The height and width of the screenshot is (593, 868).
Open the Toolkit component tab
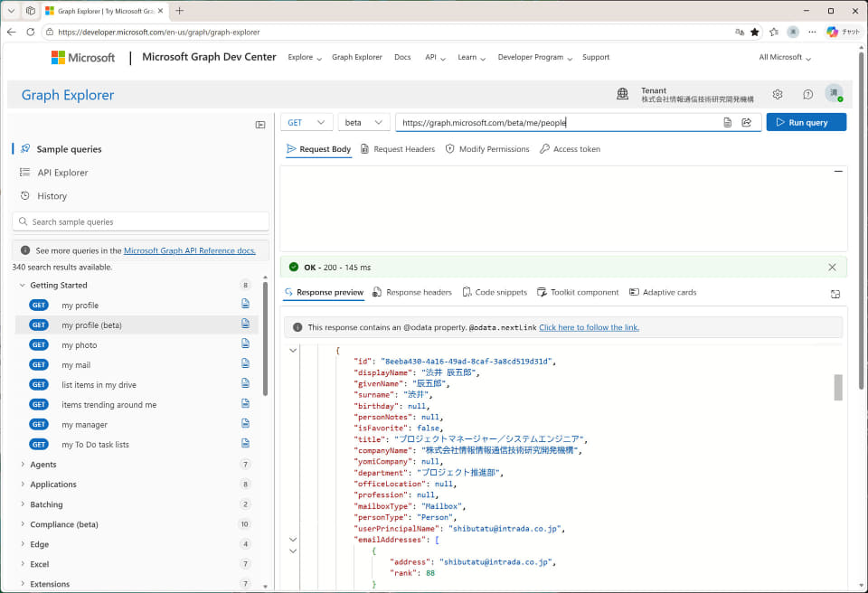pyautogui.click(x=578, y=292)
